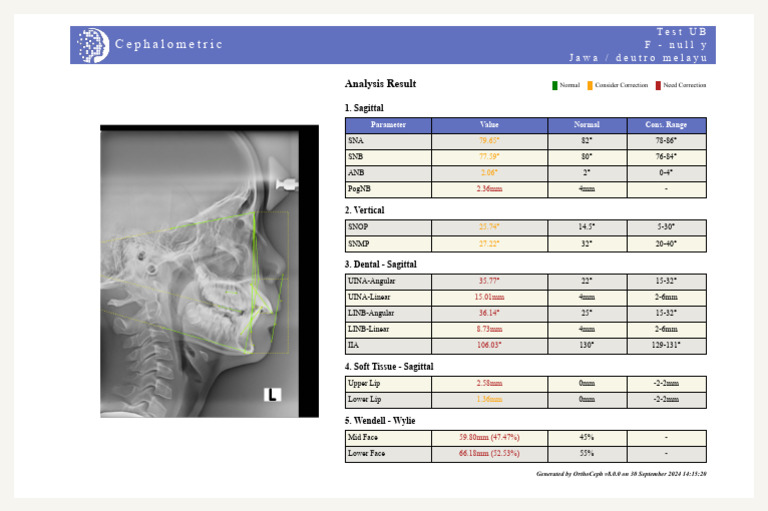Click the Mid Face normal 45%
The height and width of the screenshot is (511, 768).
(x=587, y=438)
